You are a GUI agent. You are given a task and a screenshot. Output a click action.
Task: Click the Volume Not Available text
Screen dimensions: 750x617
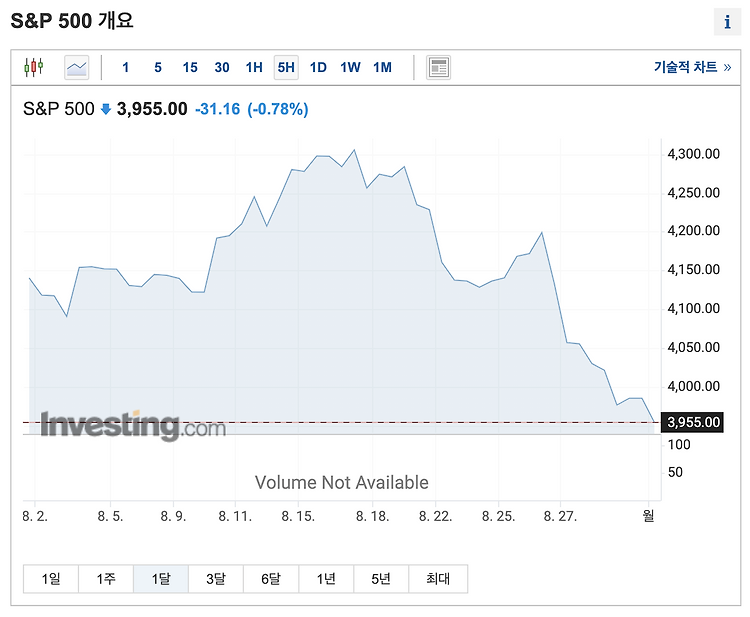(x=342, y=483)
